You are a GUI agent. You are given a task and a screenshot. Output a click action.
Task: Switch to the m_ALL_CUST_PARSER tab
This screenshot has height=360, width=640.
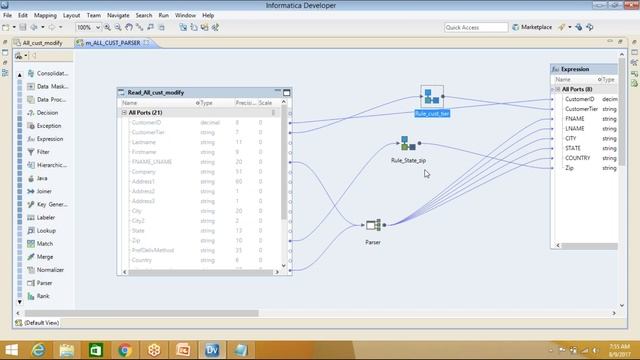coord(113,43)
